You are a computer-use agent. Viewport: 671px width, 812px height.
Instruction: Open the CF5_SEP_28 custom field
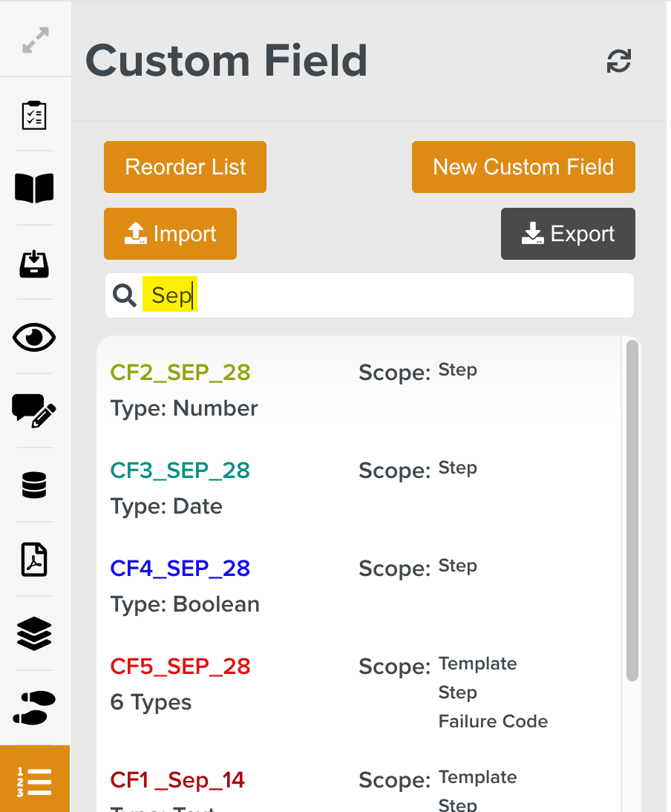pos(180,667)
